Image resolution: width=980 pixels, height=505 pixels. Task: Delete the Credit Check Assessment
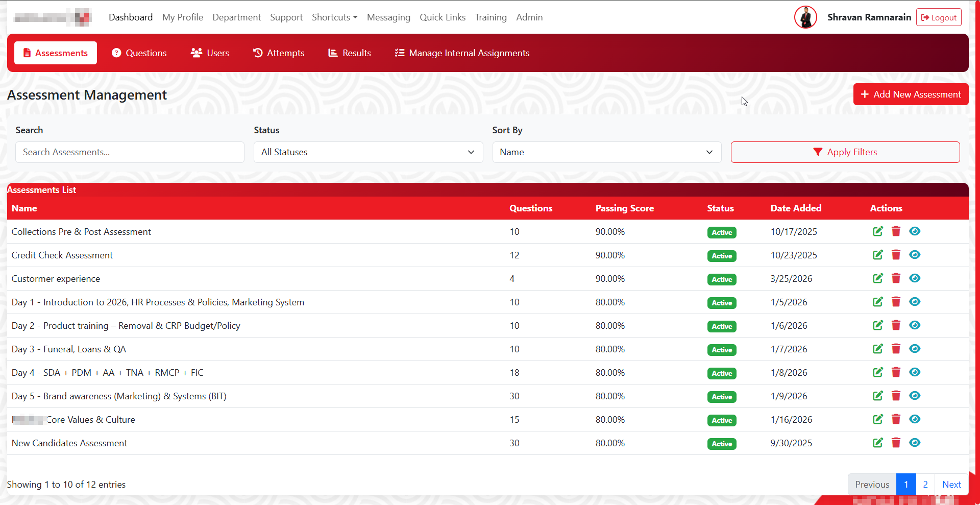896,255
